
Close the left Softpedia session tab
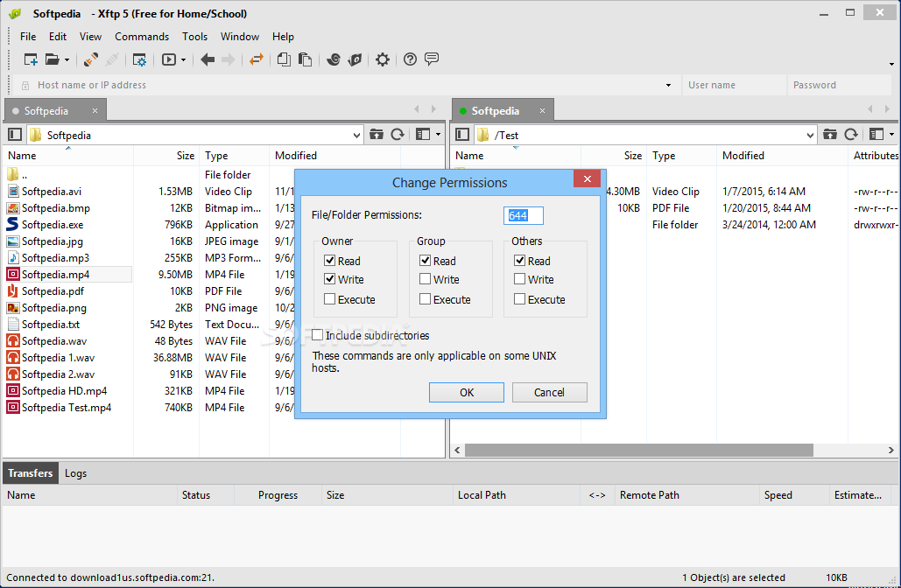pos(95,111)
